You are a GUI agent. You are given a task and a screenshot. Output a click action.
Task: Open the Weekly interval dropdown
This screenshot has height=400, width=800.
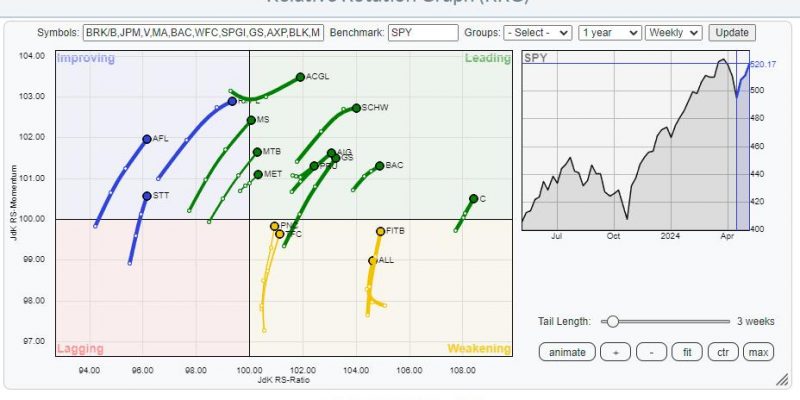673,33
